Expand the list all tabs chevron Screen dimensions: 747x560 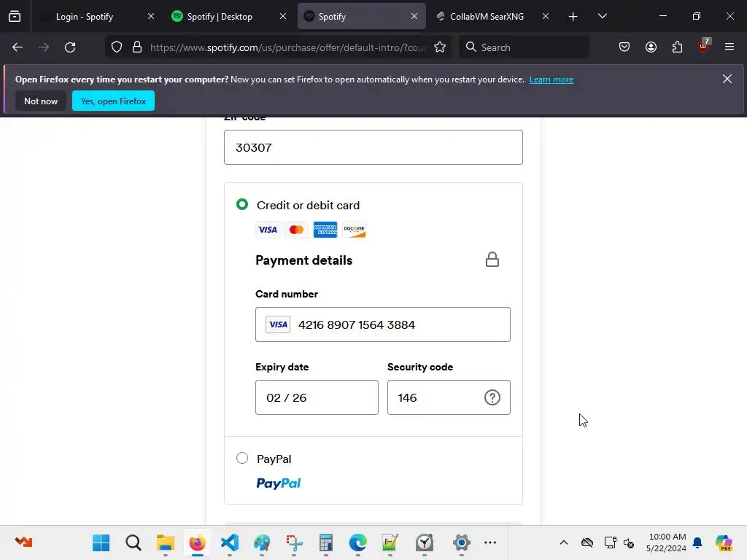point(602,16)
